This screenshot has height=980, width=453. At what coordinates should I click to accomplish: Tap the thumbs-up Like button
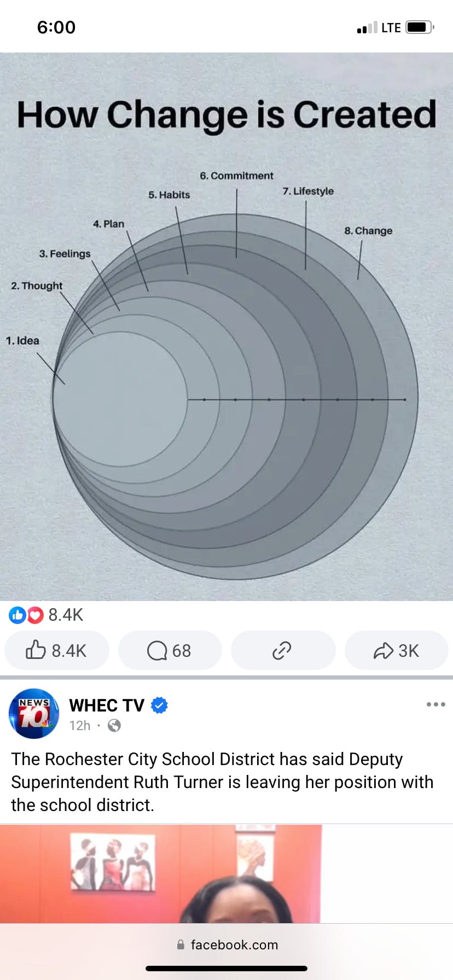point(57,650)
